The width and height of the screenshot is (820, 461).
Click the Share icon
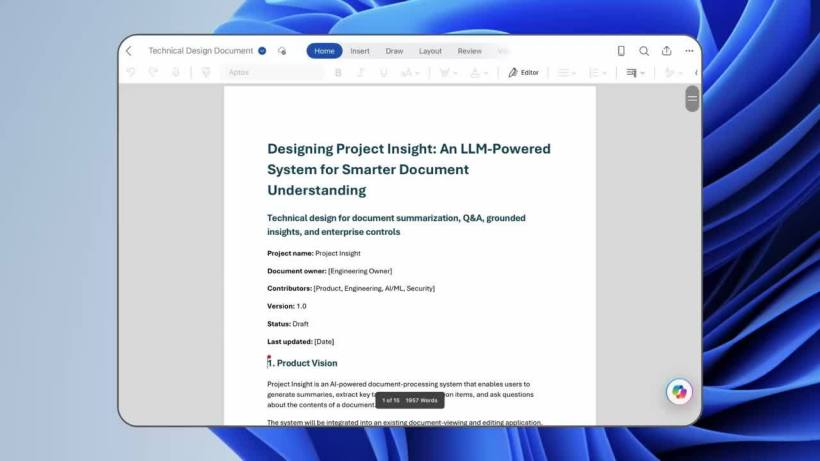point(666,51)
